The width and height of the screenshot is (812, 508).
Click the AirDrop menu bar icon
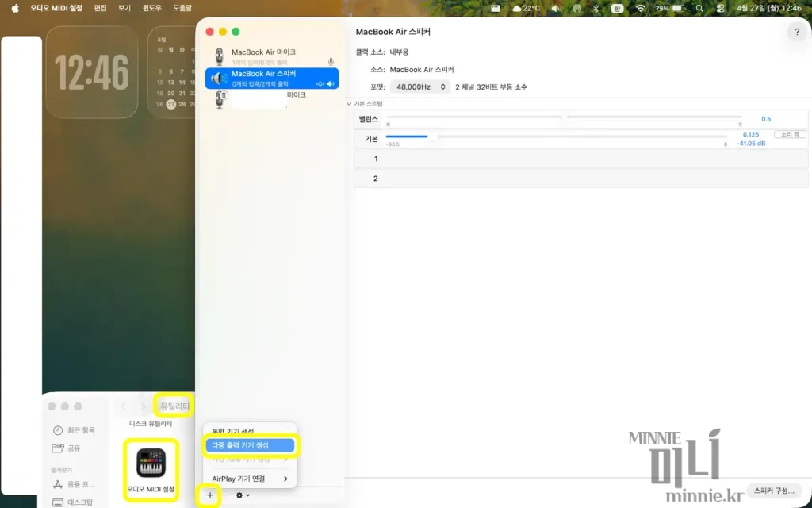tap(577, 8)
